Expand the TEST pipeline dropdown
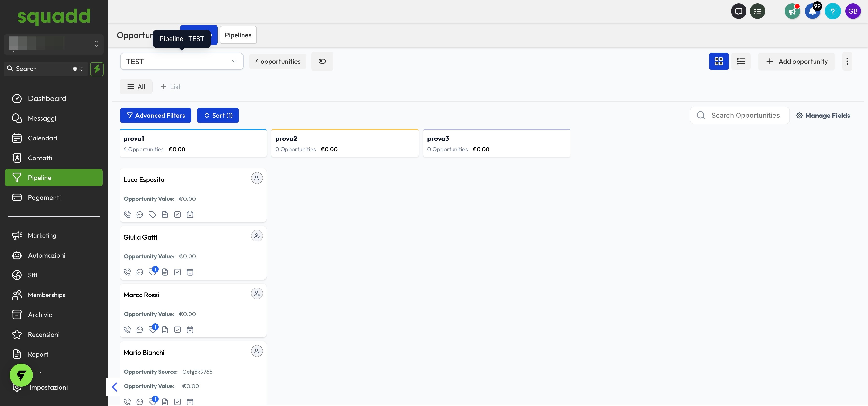The height and width of the screenshot is (406, 868). click(182, 61)
